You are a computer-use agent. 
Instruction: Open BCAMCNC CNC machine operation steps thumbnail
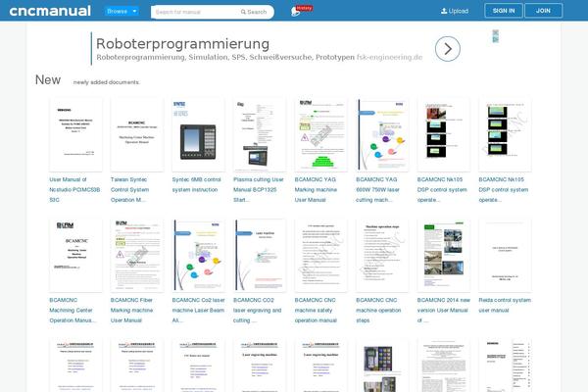point(382,256)
